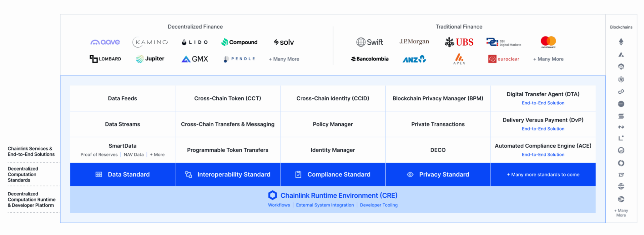The width and height of the screenshot is (644, 235).
Task: Click the Privacy Standard eye icon
Action: point(410,175)
